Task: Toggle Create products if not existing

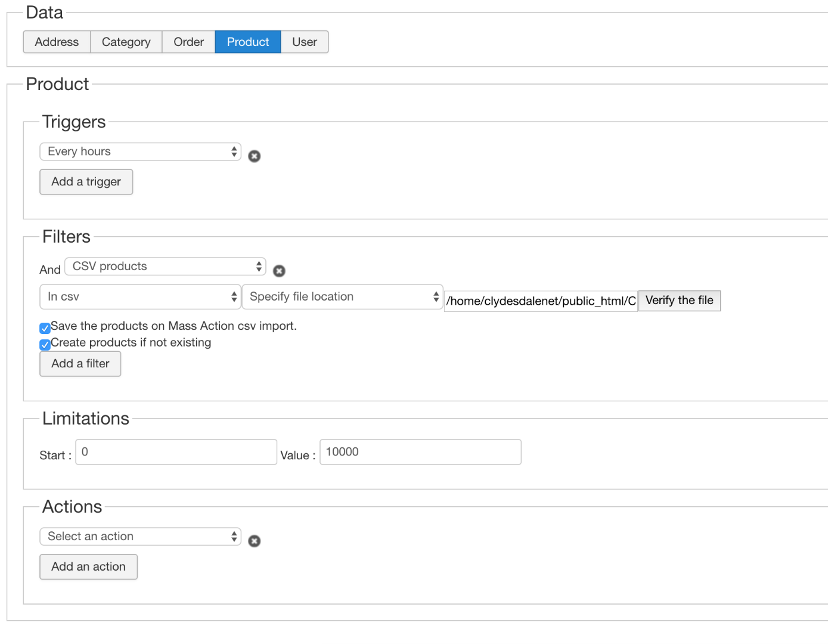Action: 45,345
